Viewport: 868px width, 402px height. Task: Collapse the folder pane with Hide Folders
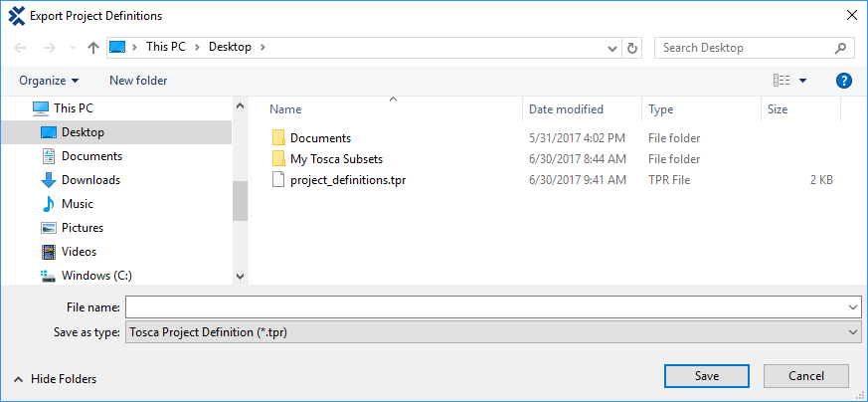coord(56,379)
